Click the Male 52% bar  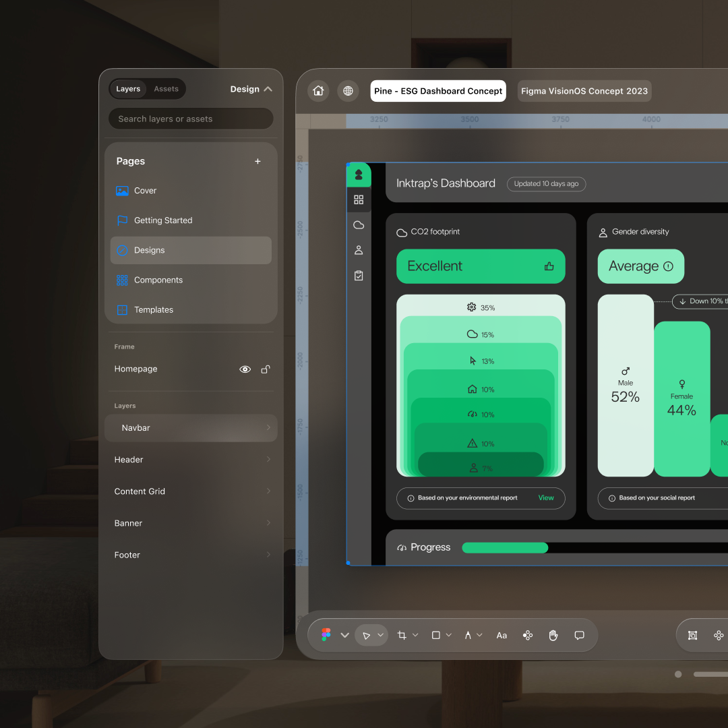tap(626, 386)
